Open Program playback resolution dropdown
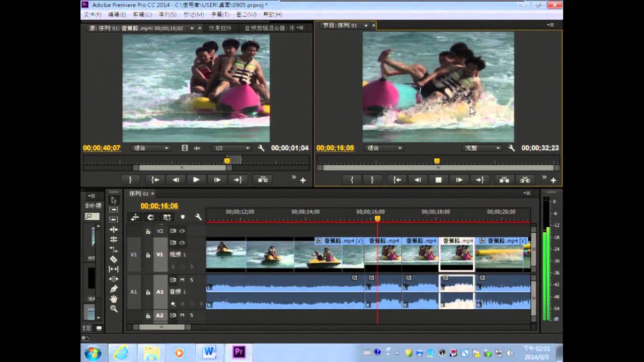 coord(481,148)
